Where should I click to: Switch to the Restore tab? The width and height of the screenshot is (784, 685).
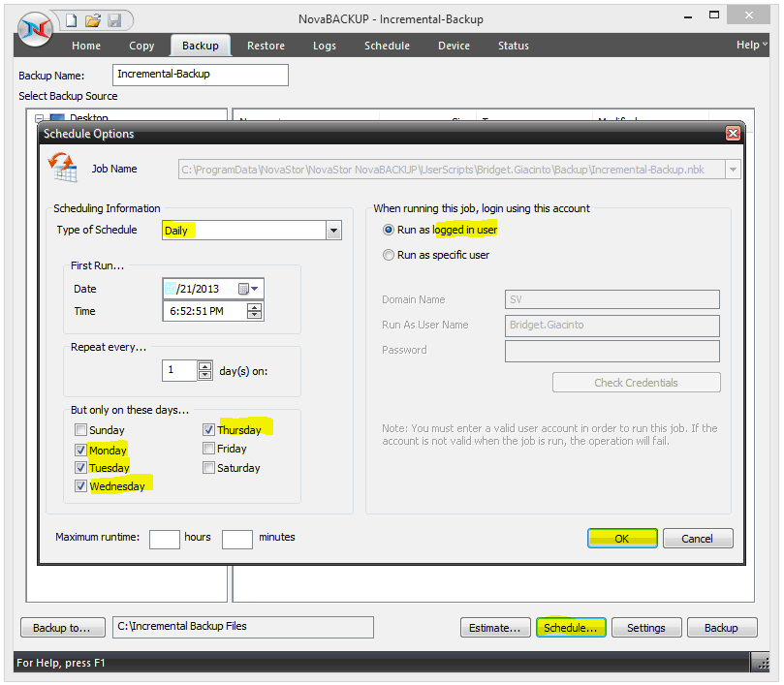(x=266, y=46)
